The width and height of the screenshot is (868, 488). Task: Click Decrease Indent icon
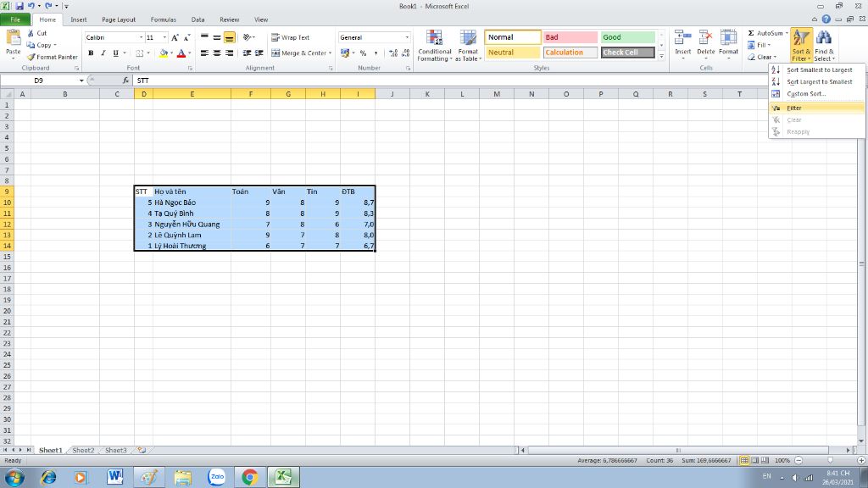click(247, 53)
